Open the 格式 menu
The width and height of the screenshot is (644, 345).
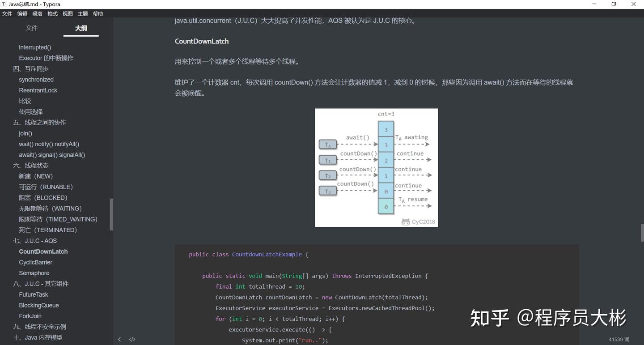52,13
